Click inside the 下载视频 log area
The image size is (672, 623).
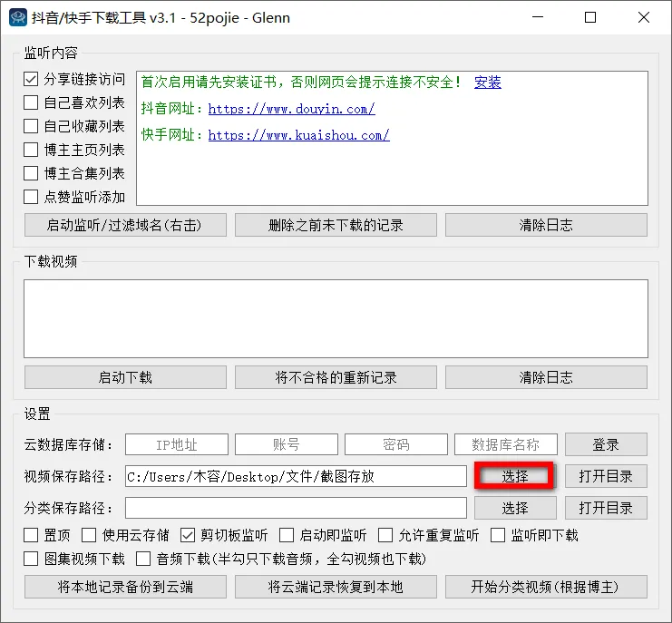(336, 319)
